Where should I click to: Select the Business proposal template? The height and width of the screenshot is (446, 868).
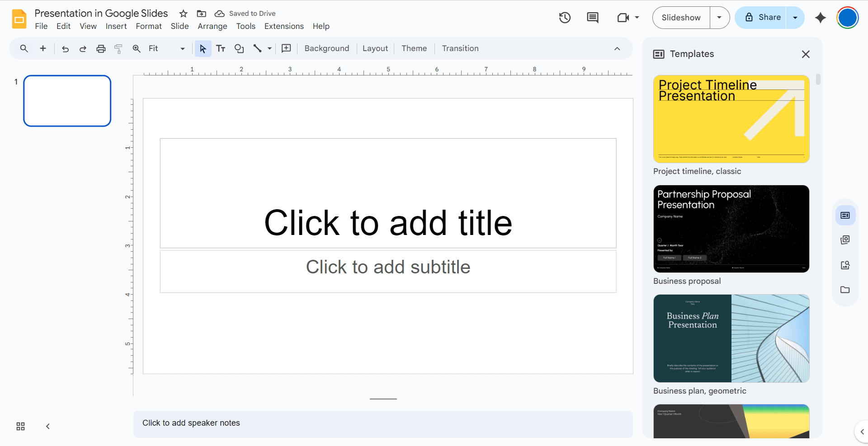click(x=731, y=229)
